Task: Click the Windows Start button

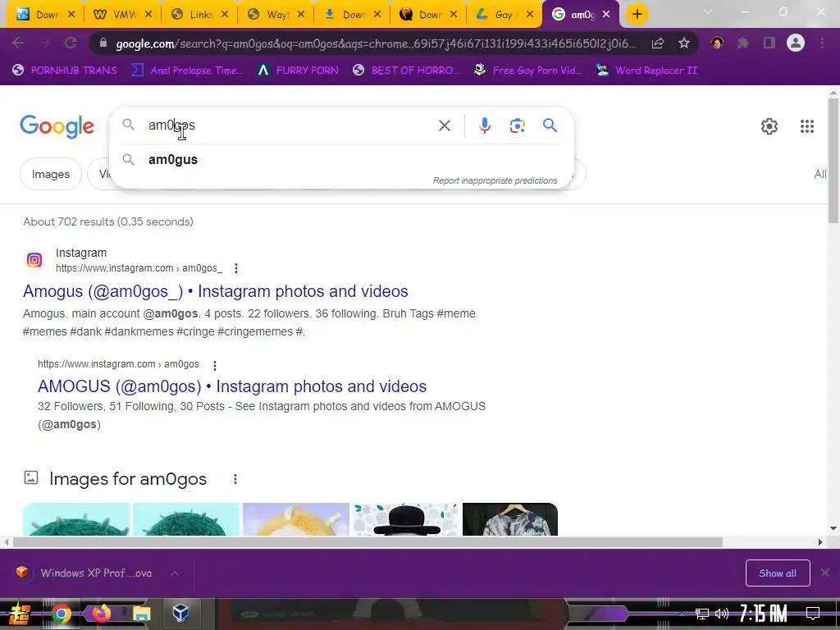Action: pyautogui.click(x=20, y=614)
